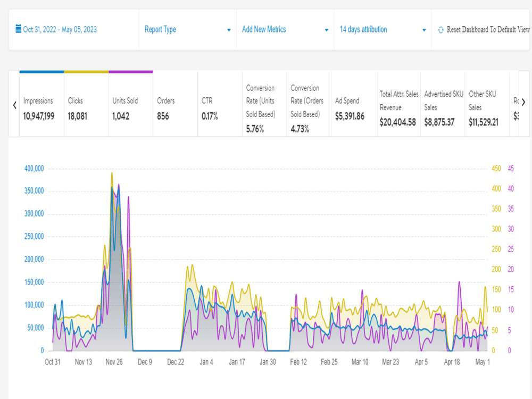Click the Oct 31 x-axis label

[53, 362]
